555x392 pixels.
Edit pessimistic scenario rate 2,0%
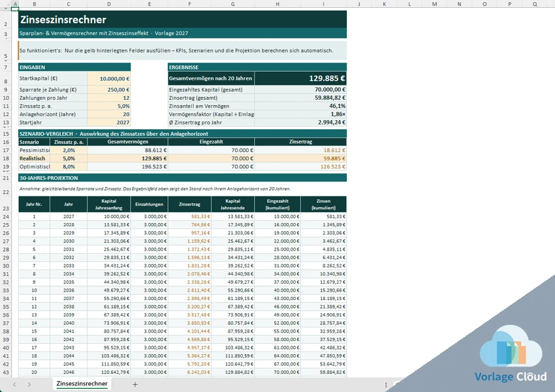(x=69, y=150)
